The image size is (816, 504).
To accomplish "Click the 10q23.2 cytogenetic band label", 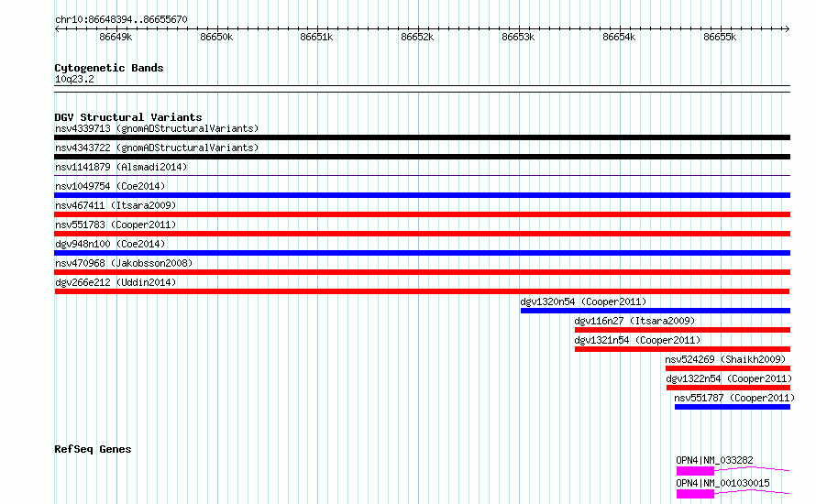I will coord(74,79).
